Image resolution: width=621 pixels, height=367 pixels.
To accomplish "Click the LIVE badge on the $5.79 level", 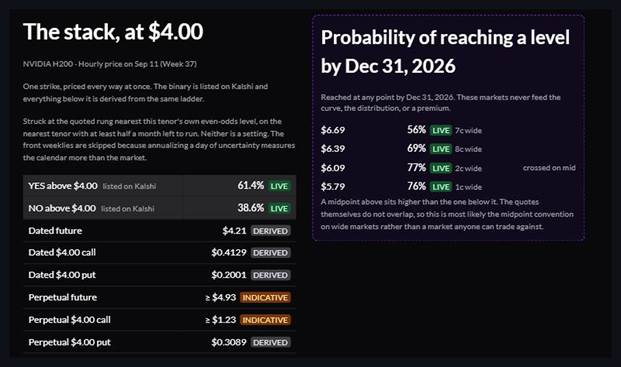I will click(441, 187).
